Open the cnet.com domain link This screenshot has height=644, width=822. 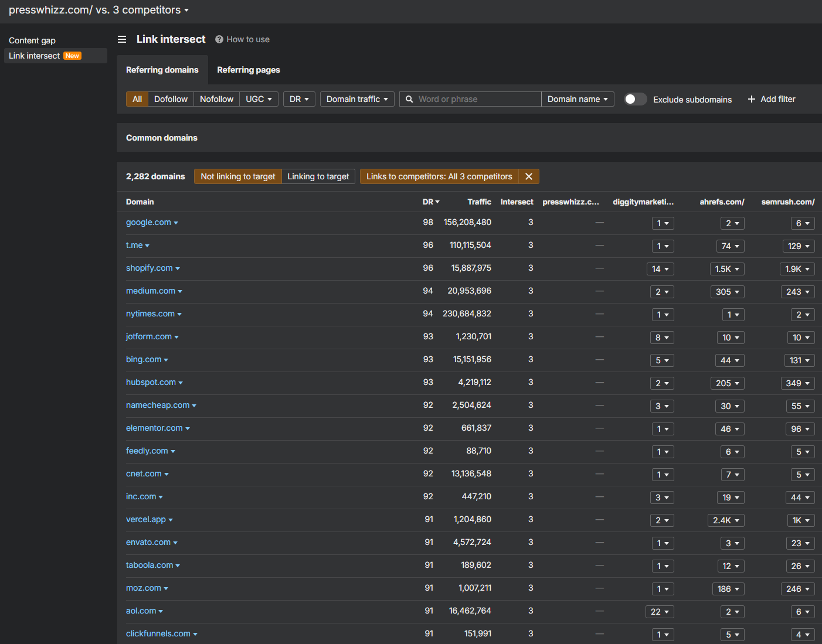click(144, 473)
